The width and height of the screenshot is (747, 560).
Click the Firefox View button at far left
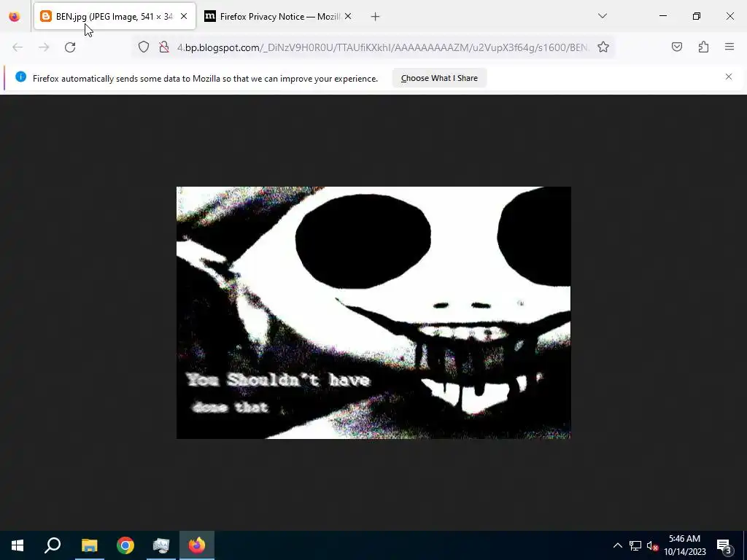click(15, 17)
